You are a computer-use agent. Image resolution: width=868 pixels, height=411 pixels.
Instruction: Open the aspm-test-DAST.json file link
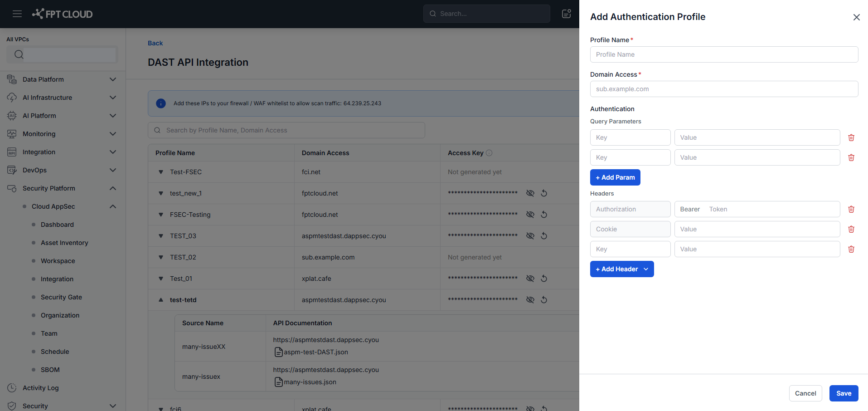point(316,352)
